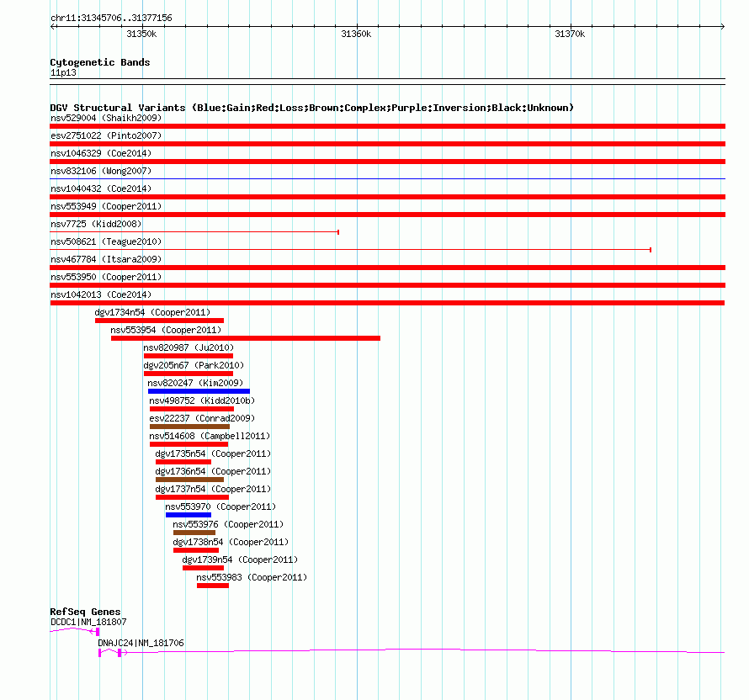
Task: Click the thin red line under nsv508621
Action: pyautogui.click(x=351, y=250)
